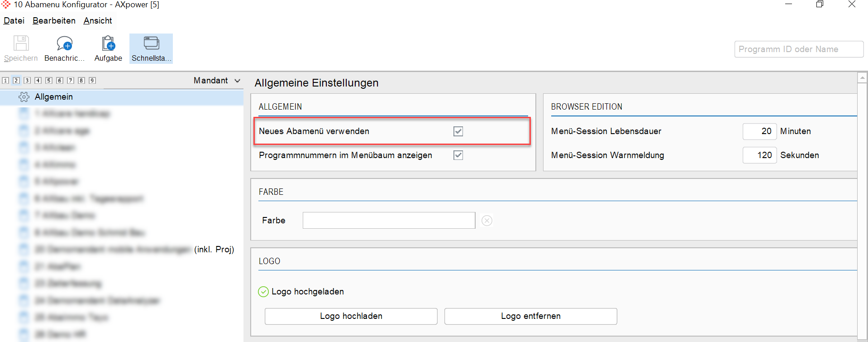The height and width of the screenshot is (342, 868).
Task: Click the 'Sekunden' unit label
Action: click(800, 155)
